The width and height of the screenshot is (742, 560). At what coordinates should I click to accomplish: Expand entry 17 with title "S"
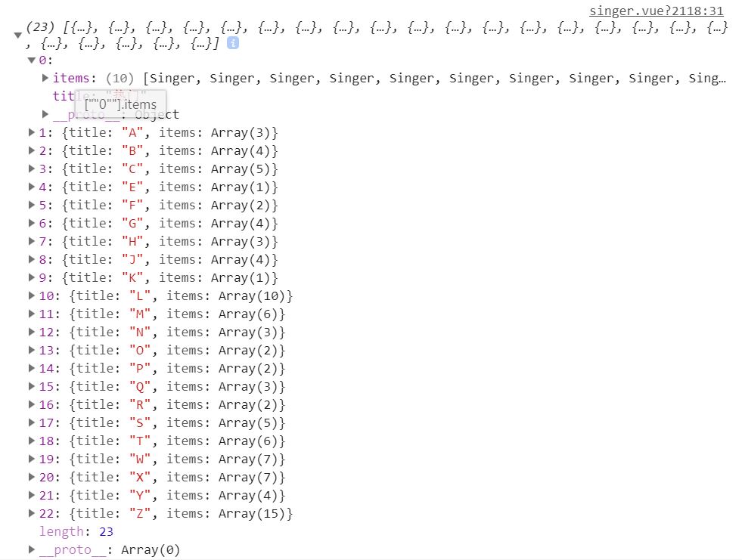click(x=32, y=422)
